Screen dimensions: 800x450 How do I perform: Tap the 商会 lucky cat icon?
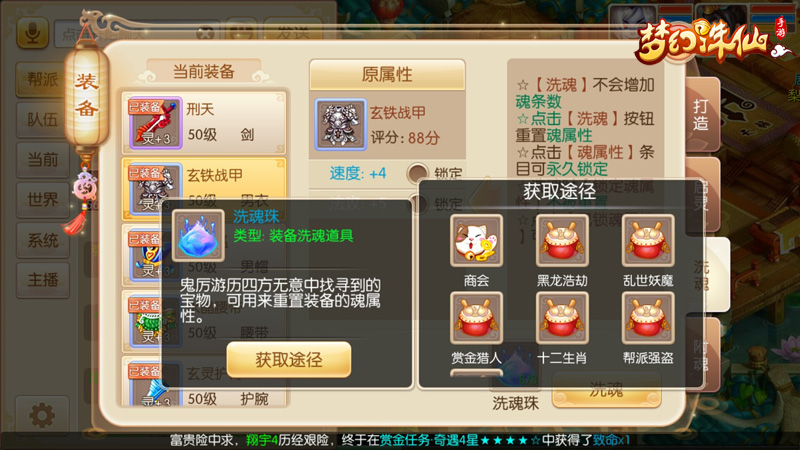click(476, 241)
